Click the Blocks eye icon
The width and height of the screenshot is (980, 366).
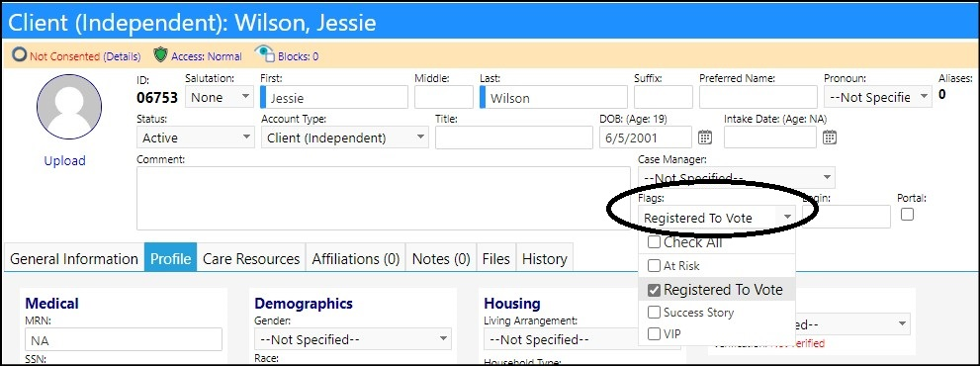click(264, 55)
